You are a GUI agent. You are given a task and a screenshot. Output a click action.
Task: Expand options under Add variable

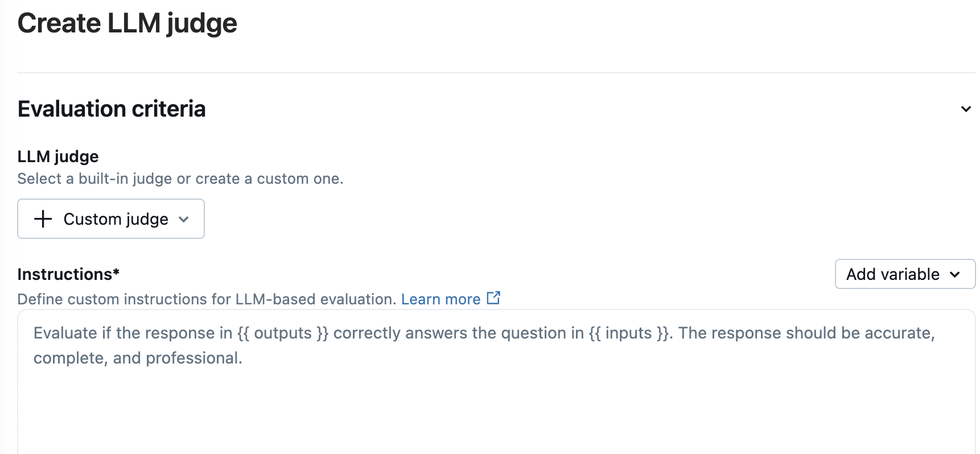tap(904, 274)
